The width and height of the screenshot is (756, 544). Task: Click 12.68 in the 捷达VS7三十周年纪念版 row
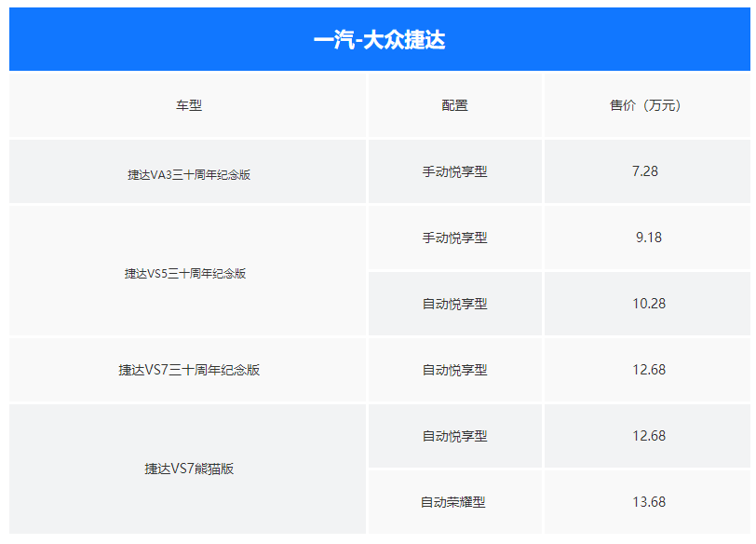[649, 370]
